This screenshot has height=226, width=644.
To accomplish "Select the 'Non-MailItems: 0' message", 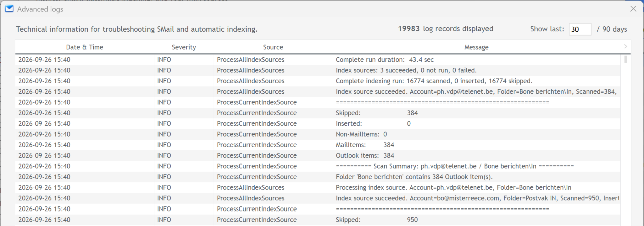I will pos(361,134).
